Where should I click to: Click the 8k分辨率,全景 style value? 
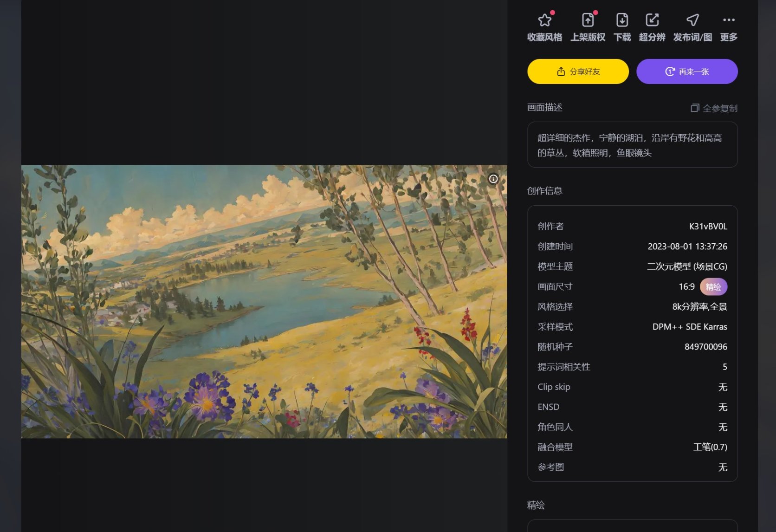pos(700,307)
